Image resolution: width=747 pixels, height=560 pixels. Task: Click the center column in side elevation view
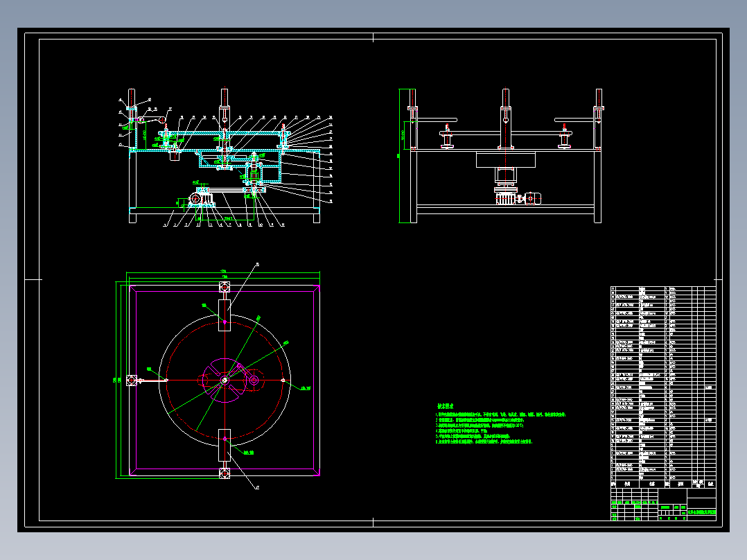click(505, 119)
